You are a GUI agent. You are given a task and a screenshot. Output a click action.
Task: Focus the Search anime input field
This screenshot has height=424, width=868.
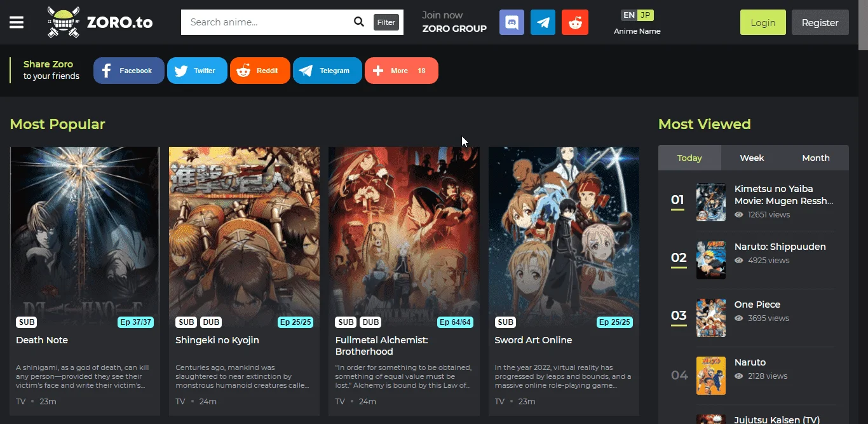tap(267, 22)
